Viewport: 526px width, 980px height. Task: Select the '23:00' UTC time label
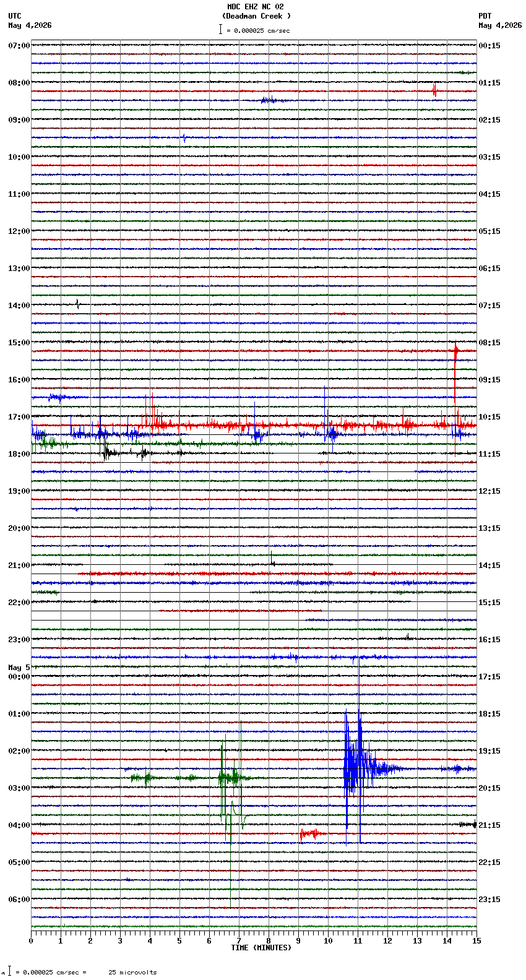19,640
